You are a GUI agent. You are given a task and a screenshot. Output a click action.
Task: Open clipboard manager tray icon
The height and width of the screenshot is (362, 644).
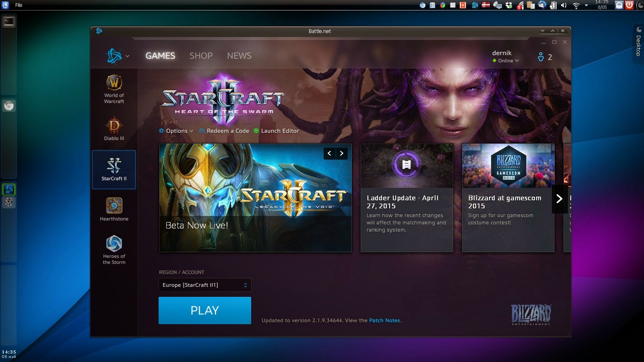coord(530,5)
